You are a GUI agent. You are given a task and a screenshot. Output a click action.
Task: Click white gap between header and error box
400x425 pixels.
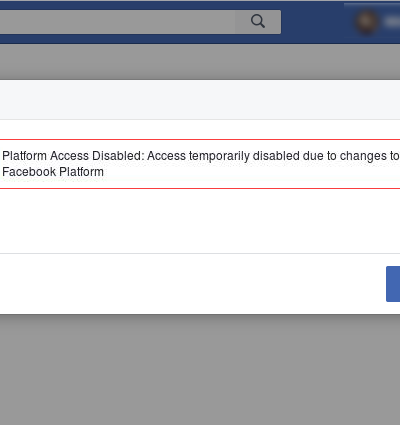pos(200,129)
